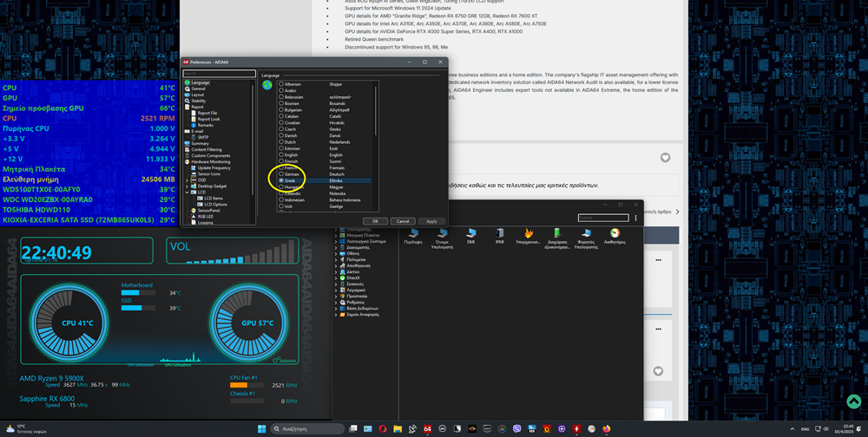Expand the OSD node in Preferences tree
Viewport: 868px width, 437px height.
click(x=187, y=179)
